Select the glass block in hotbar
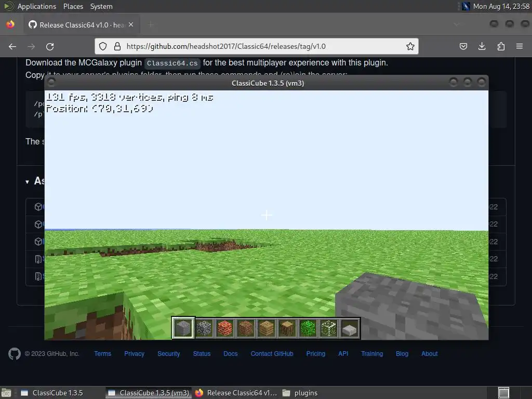The height and width of the screenshot is (399, 532). click(x=328, y=328)
